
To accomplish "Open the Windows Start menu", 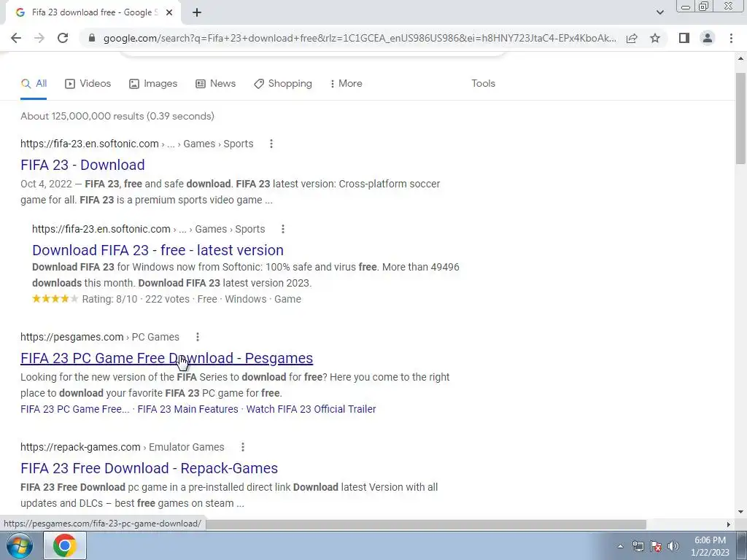I will point(20,545).
